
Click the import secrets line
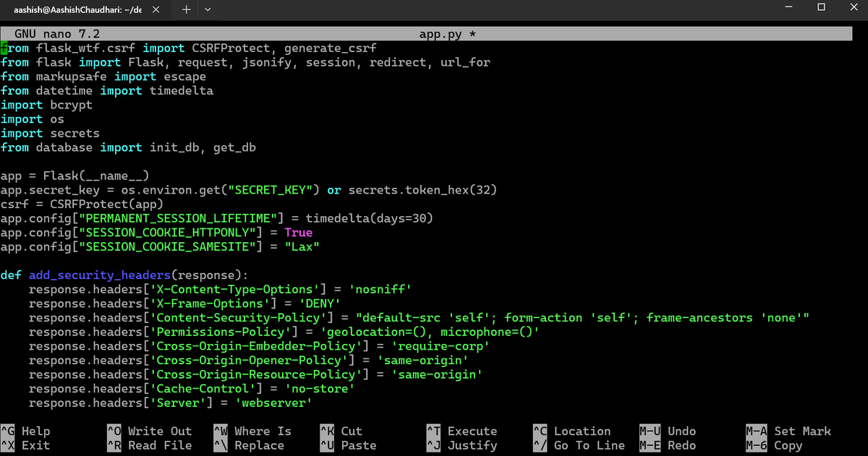click(x=50, y=134)
